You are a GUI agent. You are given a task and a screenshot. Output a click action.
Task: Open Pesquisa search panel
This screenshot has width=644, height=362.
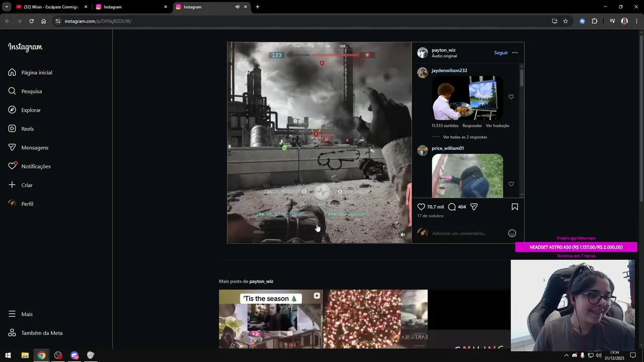coord(25,91)
